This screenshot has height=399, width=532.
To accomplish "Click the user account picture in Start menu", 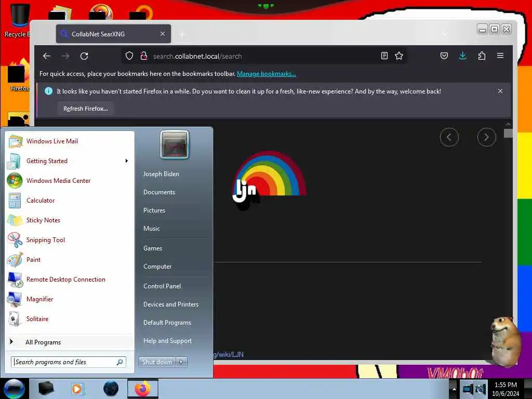I will [175, 144].
